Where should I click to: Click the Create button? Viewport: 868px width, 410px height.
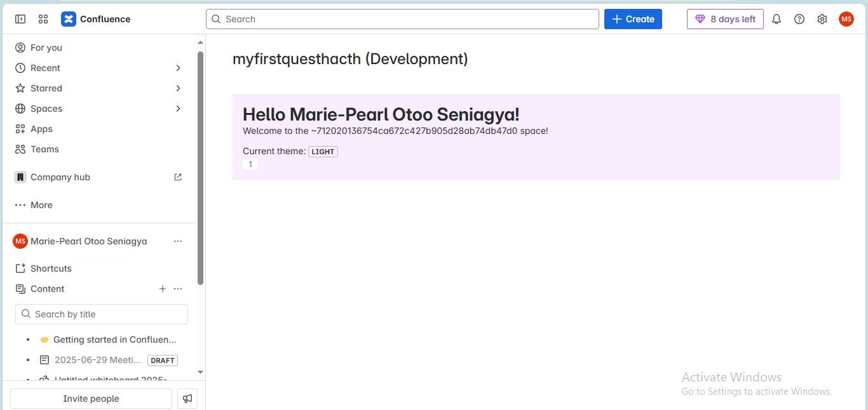coord(633,19)
